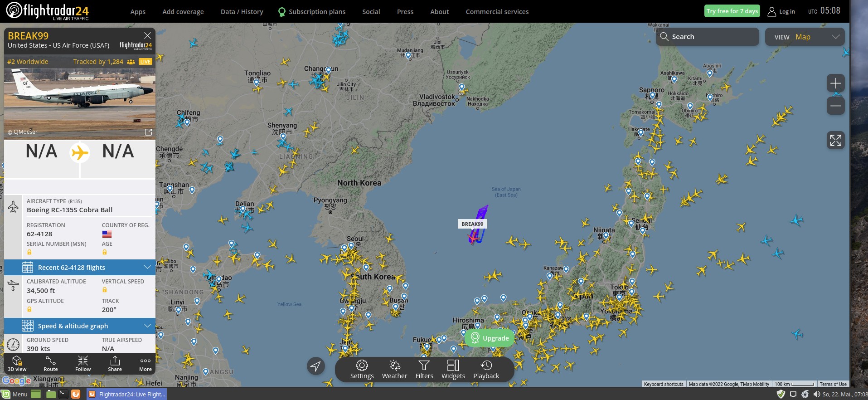
Task: Click the United States flag icon
Action: 107,234
